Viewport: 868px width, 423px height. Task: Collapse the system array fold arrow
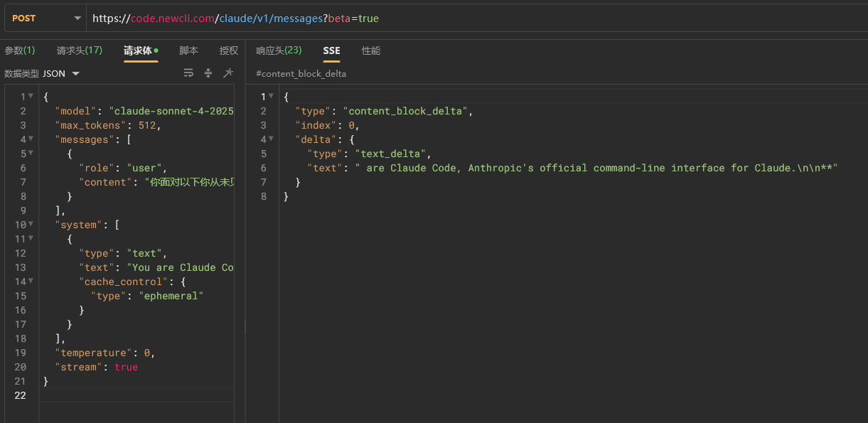(31, 225)
